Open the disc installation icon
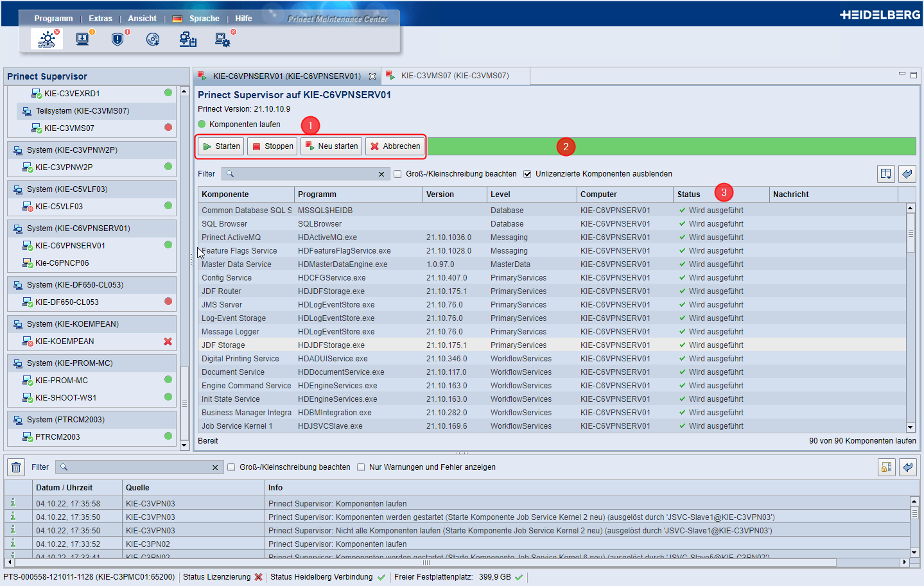 (x=153, y=40)
